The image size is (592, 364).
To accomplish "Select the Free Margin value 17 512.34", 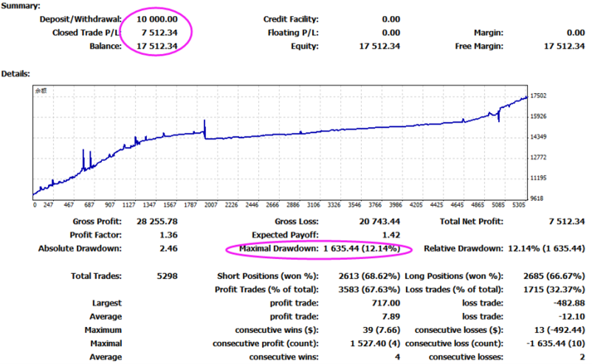I will [564, 46].
